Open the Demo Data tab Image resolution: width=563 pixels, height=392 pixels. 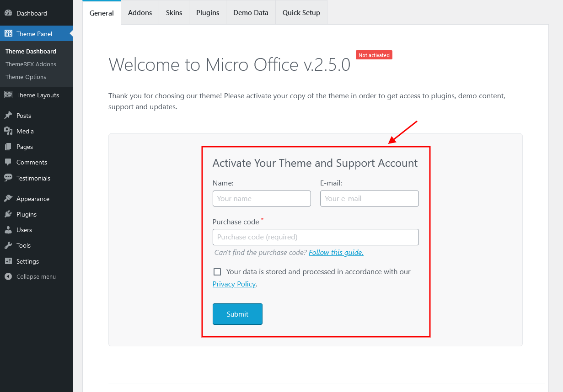pos(251,12)
